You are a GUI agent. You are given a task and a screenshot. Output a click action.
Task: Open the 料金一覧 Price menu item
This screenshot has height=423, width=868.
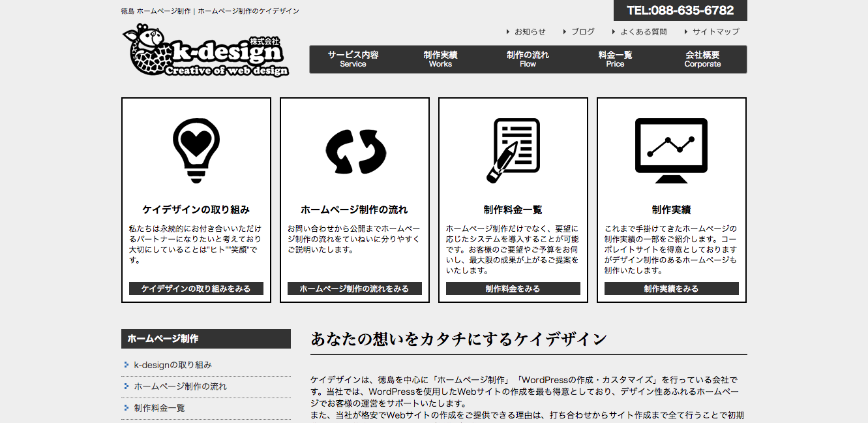(x=615, y=59)
